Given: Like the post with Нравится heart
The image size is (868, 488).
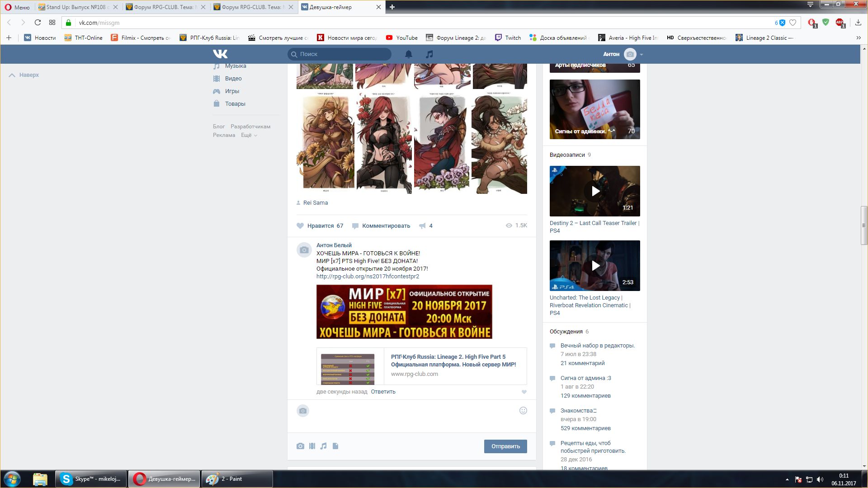Looking at the screenshot, I should 300,225.
